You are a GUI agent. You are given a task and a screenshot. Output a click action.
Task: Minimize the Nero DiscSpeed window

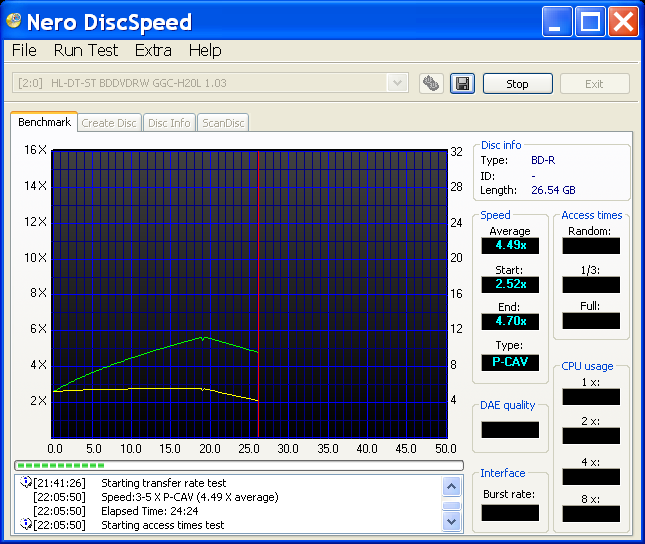tap(557, 21)
